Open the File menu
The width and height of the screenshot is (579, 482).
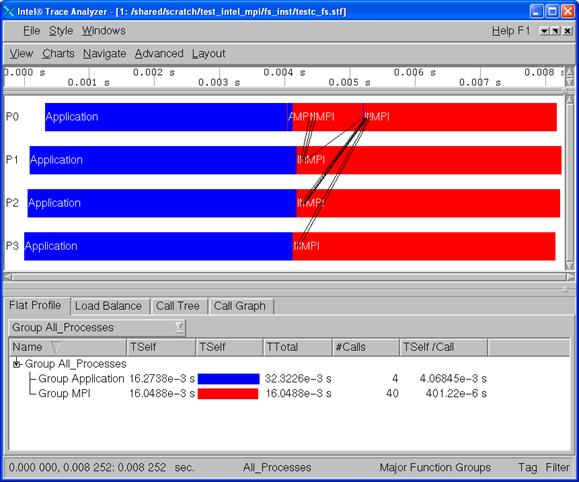click(x=31, y=31)
